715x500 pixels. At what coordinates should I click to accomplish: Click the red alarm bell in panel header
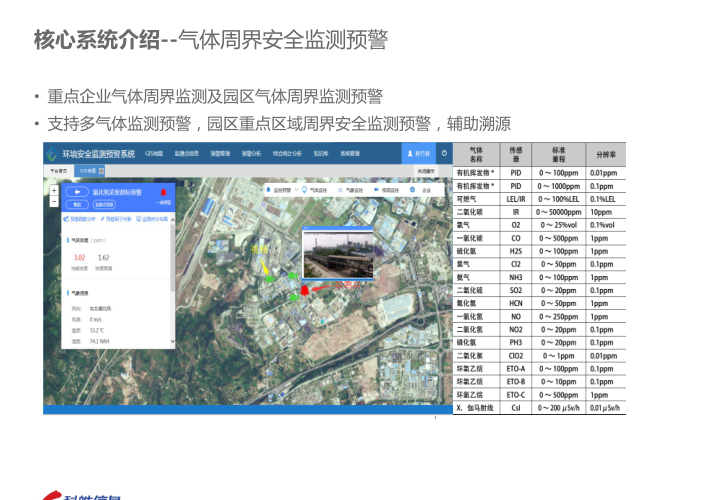(x=163, y=191)
